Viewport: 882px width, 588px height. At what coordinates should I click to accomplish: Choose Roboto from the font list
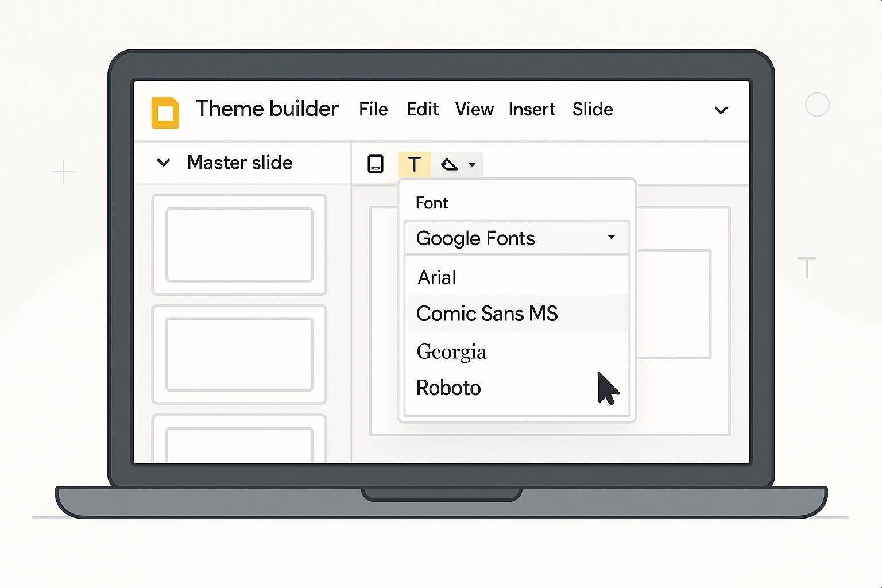click(x=448, y=388)
